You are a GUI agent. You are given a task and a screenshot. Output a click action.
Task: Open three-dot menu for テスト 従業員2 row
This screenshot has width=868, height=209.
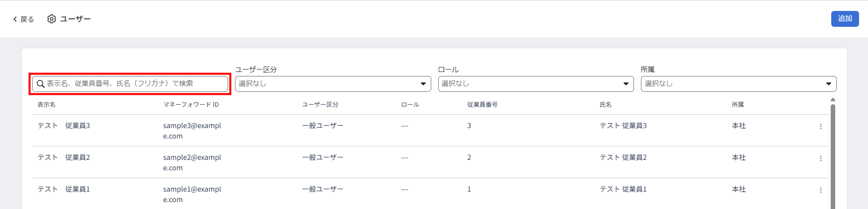tap(820, 158)
